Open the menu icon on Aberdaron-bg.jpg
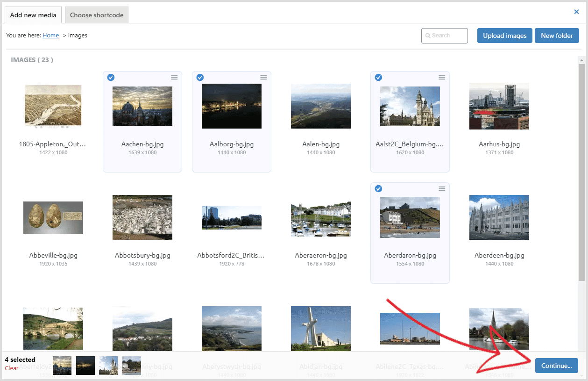Image resolution: width=588 pixels, height=381 pixels. [442, 188]
